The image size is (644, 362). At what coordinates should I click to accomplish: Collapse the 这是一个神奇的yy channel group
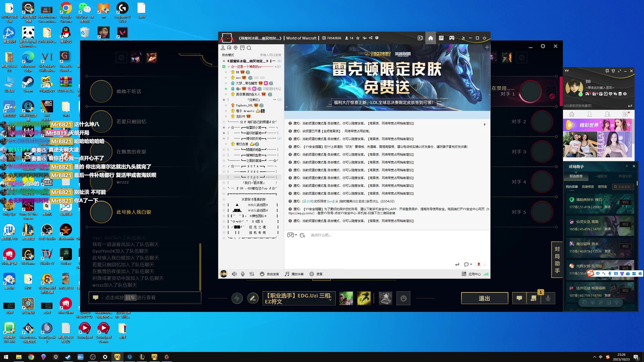tap(224, 67)
